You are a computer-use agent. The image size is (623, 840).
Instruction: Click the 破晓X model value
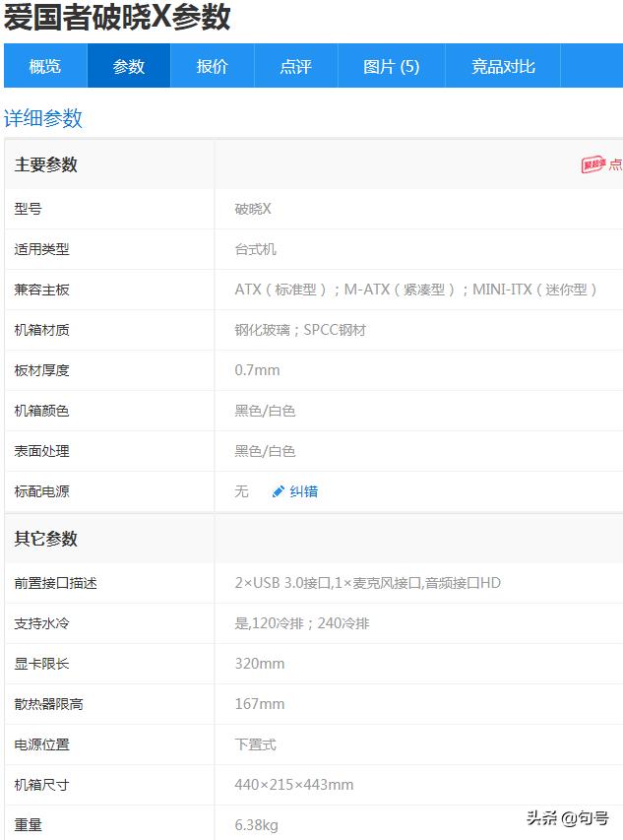tap(253, 209)
